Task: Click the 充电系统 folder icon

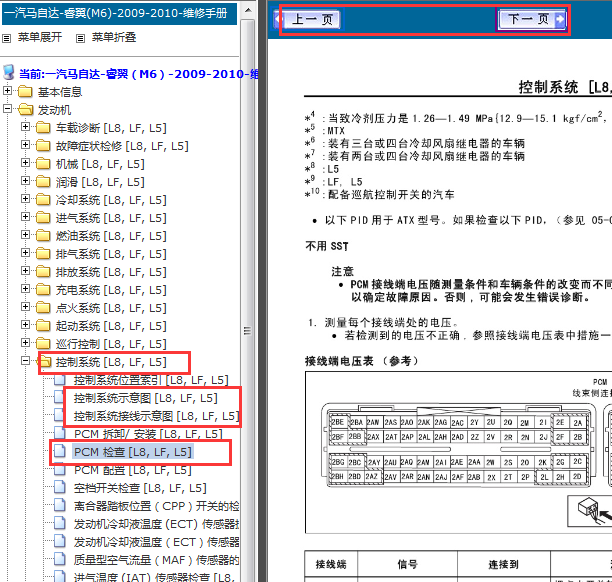Action: [43, 290]
